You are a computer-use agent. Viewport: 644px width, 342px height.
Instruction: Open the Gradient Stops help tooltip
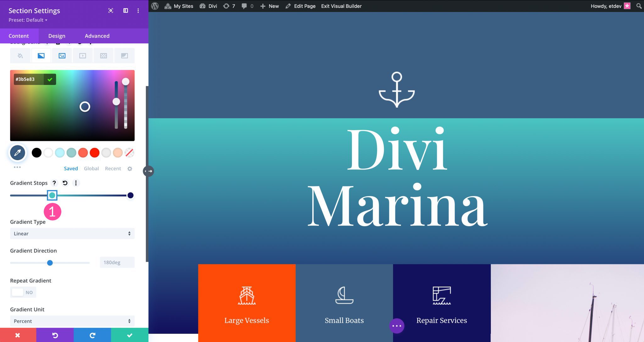click(x=54, y=183)
